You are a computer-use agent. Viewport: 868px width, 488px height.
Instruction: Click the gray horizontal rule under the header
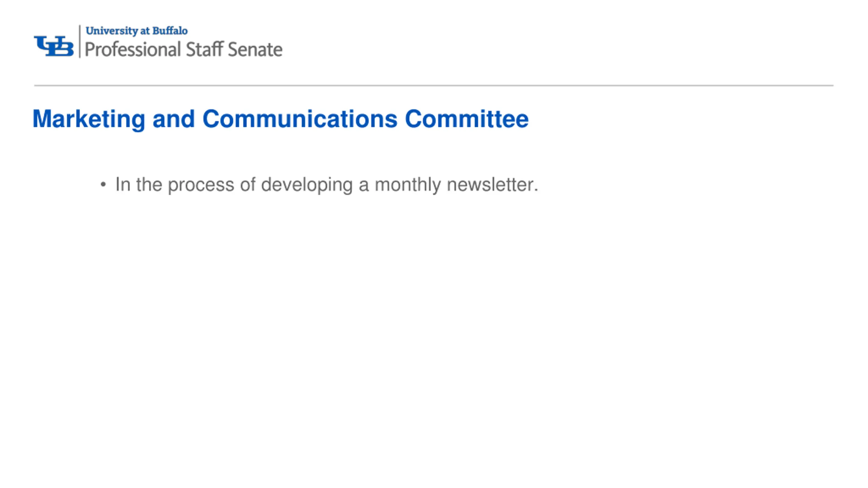pyautogui.click(x=434, y=85)
